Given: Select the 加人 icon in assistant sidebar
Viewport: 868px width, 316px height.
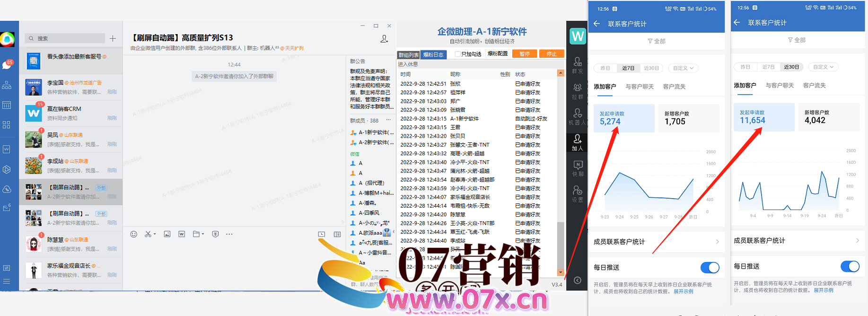Looking at the screenshot, I should (578, 142).
